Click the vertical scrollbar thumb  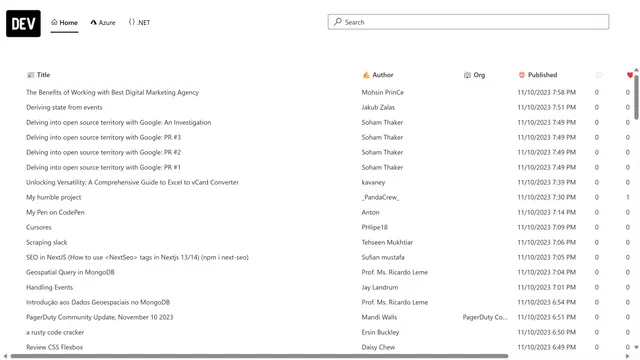pyautogui.click(x=636, y=97)
